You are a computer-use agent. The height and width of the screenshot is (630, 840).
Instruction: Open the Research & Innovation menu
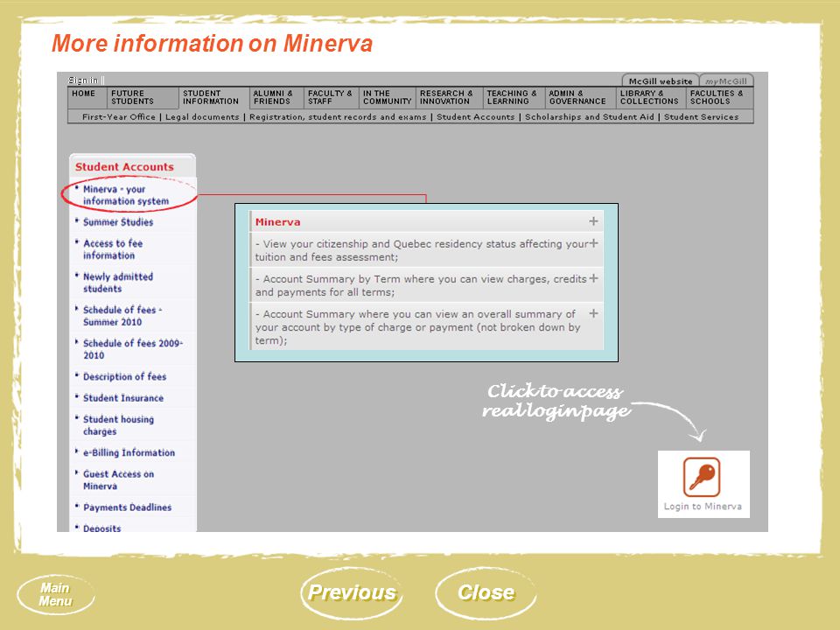[x=446, y=97]
